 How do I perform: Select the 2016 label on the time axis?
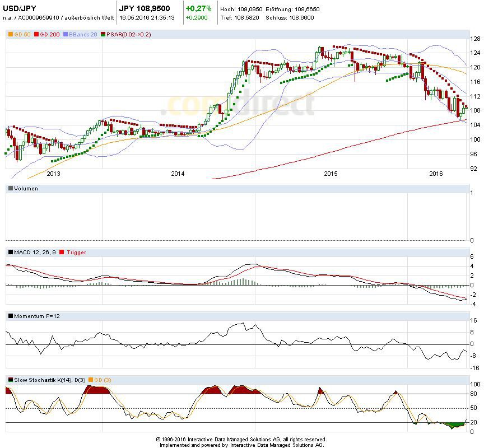[x=435, y=174]
